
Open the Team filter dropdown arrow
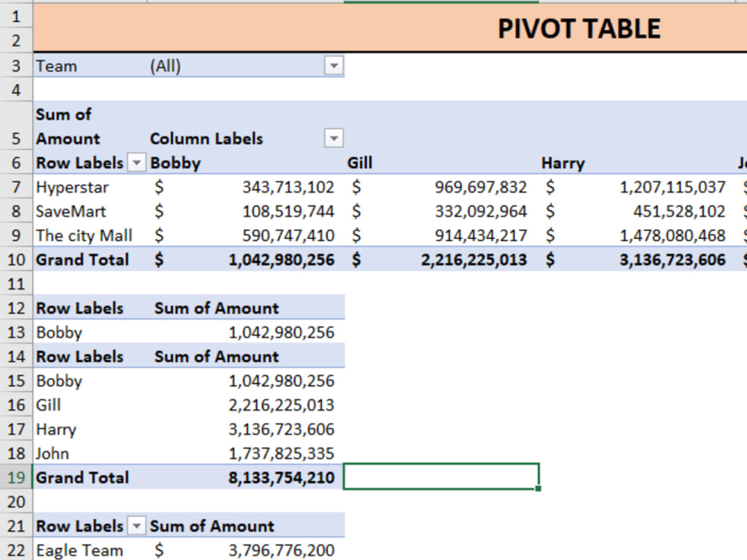[x=334, y=66]
